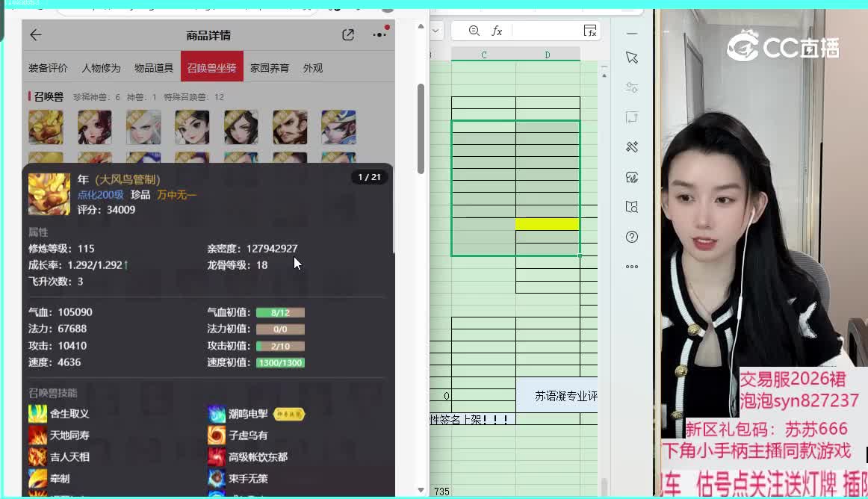Switch to the 家园养育 tab
The width and height of the screenshot is (868, 499).
[270, 68]
